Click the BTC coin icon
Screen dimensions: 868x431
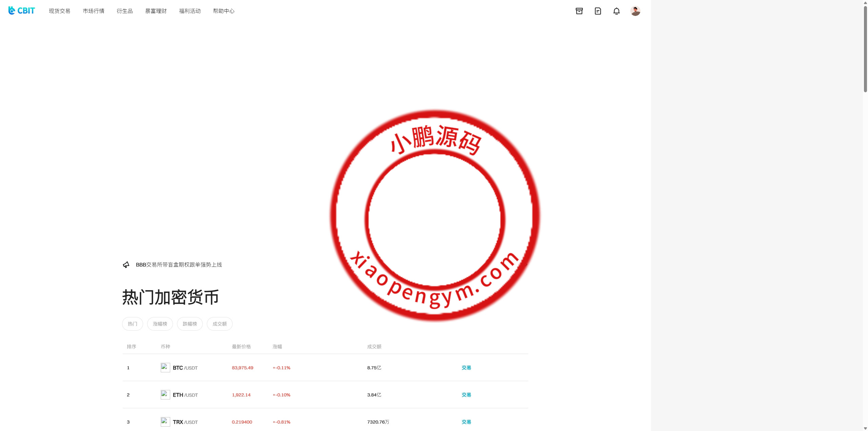click(x=165, y=368)
